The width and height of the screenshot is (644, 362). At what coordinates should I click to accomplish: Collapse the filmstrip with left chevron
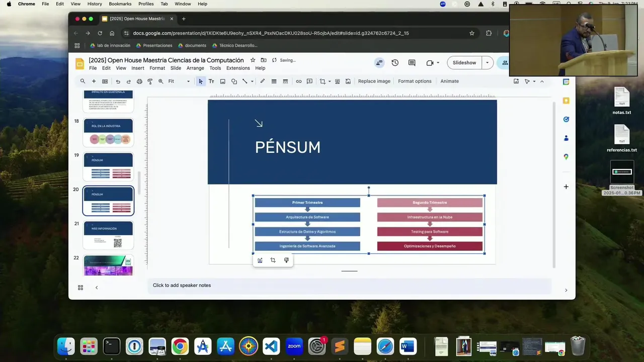pos(97,288)
